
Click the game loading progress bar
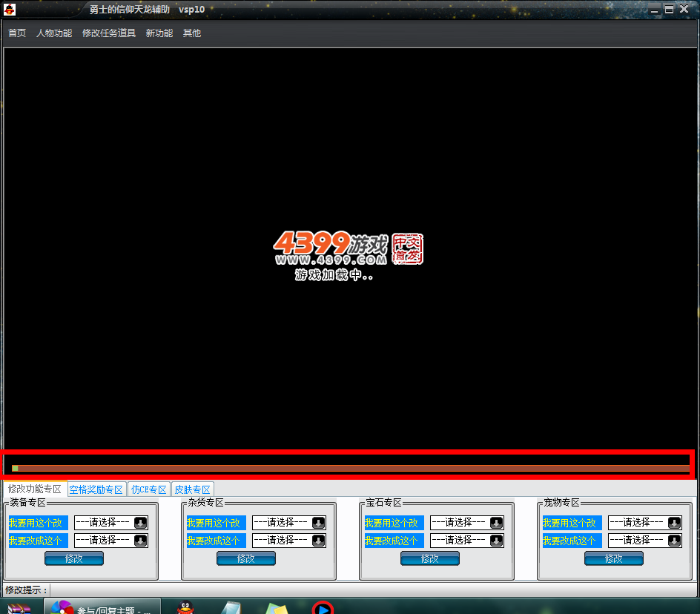pyautogui.click(x=351, y=468)
